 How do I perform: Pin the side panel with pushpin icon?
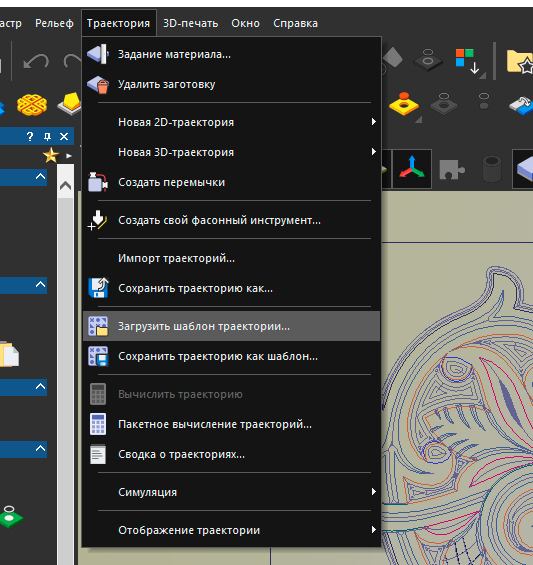pos(47,136)
